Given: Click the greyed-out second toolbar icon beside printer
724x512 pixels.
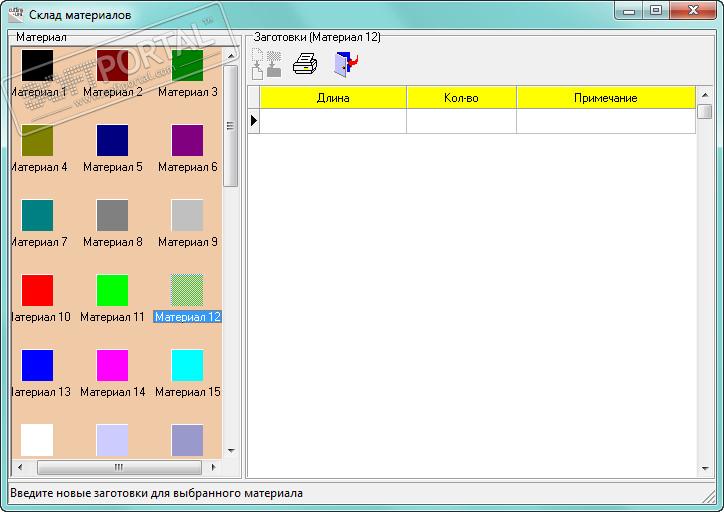Looking at the screenshot, I should [x=274, y=64].
